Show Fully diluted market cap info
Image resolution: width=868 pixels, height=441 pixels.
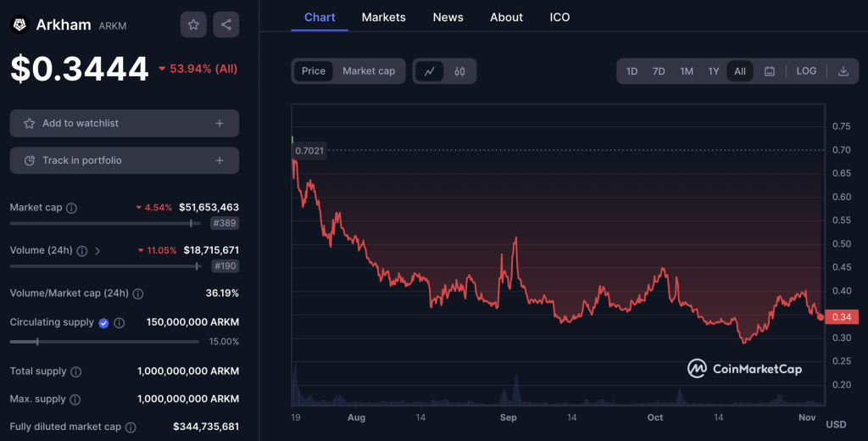(x=131, y=427)
